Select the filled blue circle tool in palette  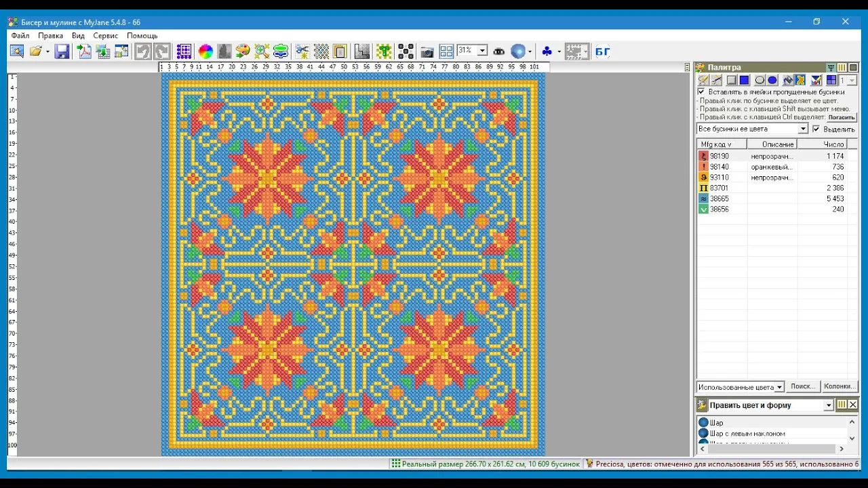pos(772,80)
